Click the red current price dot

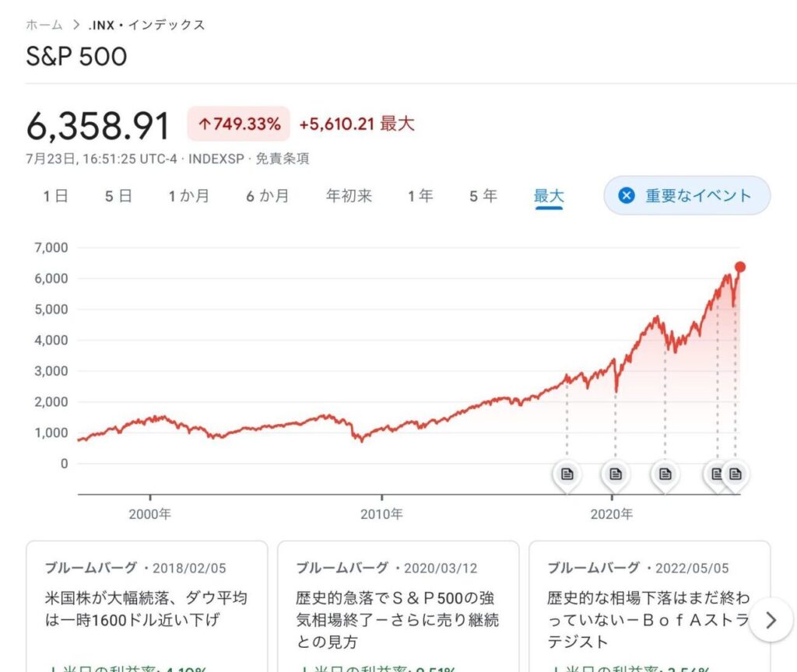[x=740, y=268]
